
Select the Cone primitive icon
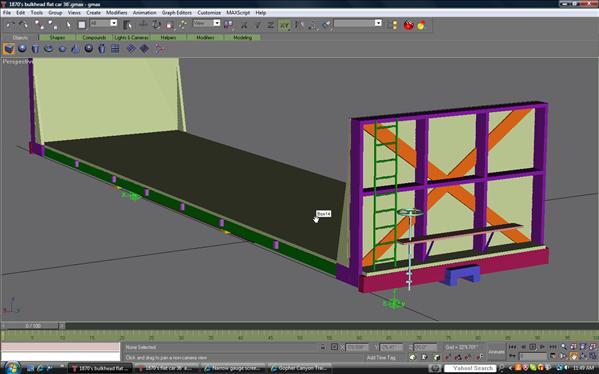(x=75, y=49)
